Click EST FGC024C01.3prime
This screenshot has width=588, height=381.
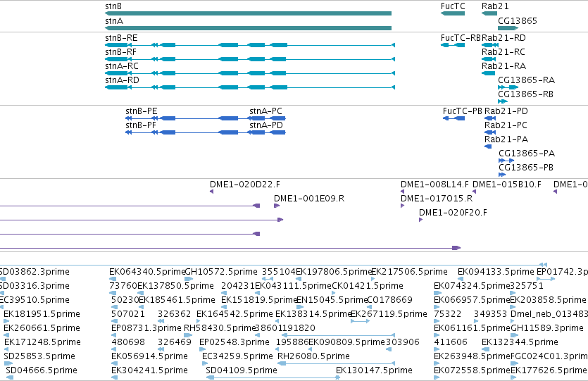(549, 356)
